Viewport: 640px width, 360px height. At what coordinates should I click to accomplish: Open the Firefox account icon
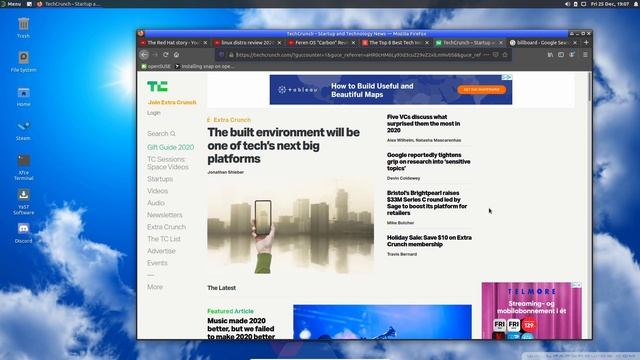click(572, 55)
